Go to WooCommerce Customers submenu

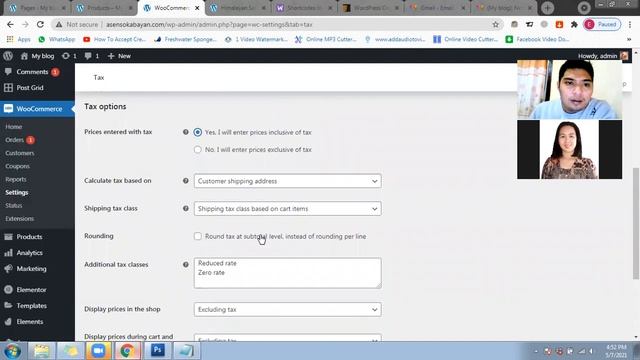tap(20, 153)
